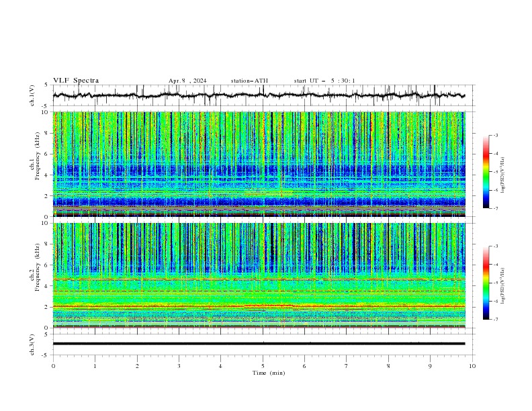
Task: Click the ch.1(V) waveform axis label
Action: click(32, 95)
